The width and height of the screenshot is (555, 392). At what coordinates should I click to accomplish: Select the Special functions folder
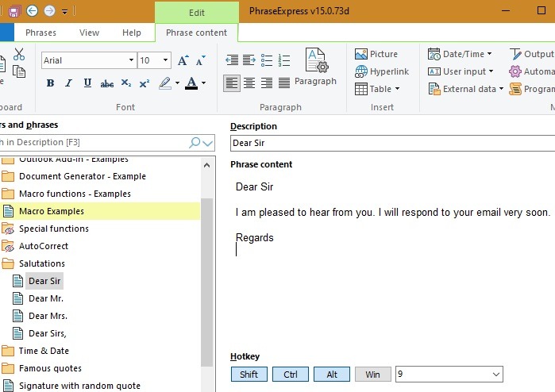54,229
